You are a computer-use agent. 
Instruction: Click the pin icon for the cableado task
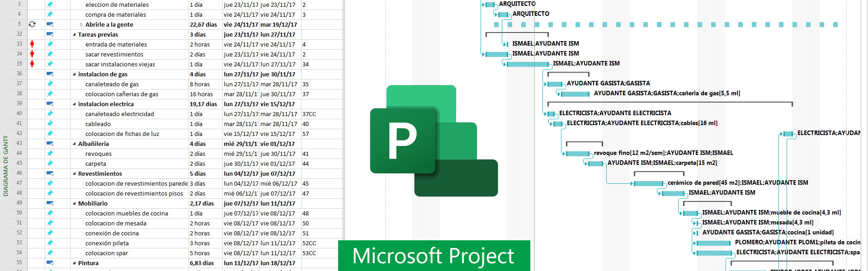pos(50,124)
